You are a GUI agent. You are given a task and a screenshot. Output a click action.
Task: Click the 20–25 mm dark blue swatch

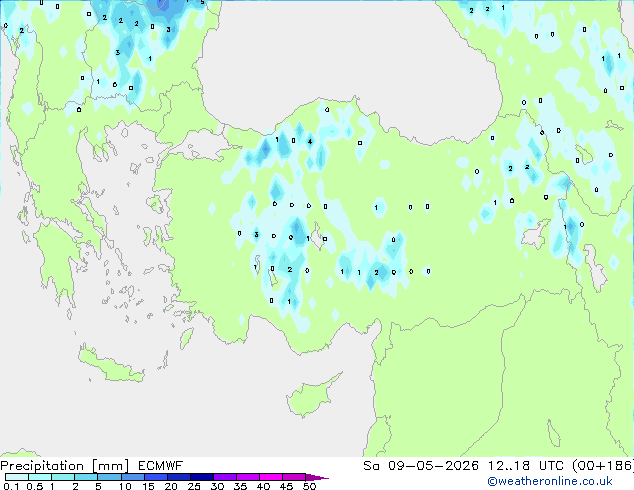(x=178, y=477)
